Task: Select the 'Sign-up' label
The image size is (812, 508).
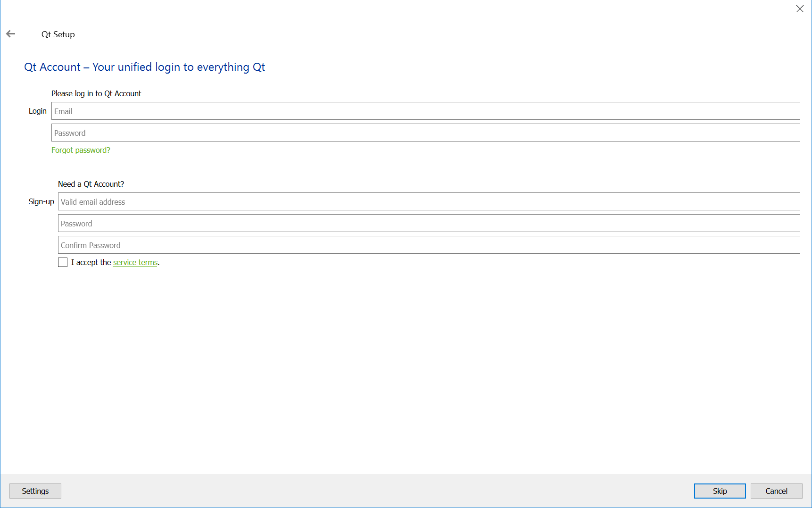Action: coord(41,201)
